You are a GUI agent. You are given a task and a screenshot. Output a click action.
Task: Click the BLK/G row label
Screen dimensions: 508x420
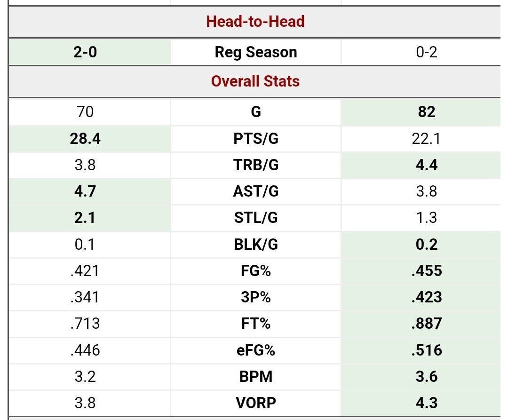[255, 245]
